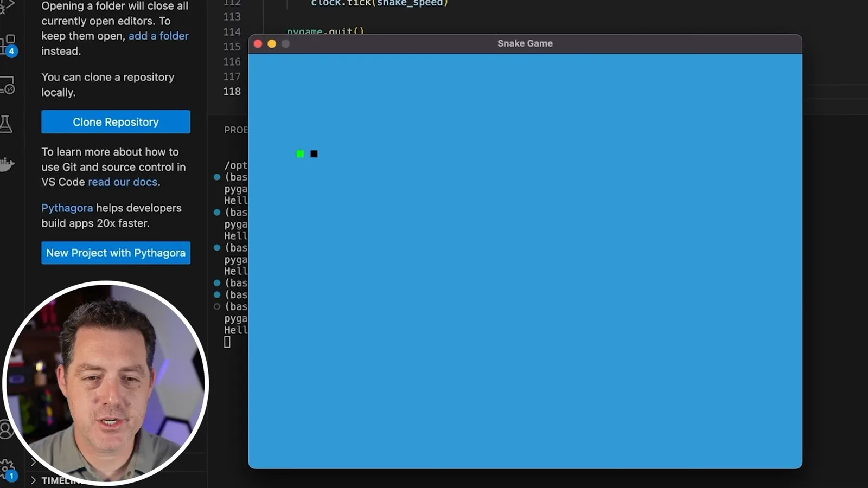Expand the collapsed section above Timeline
Image resolution: width=868 pixels, height=488 pixels.
pyautogui.click(x=34, y=462)
